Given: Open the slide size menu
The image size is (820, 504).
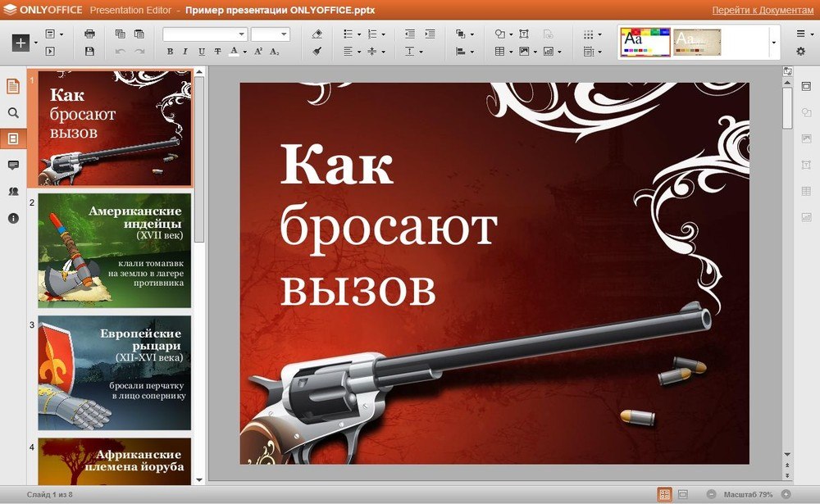Looking at the screenshot, I should click(592, 52).
